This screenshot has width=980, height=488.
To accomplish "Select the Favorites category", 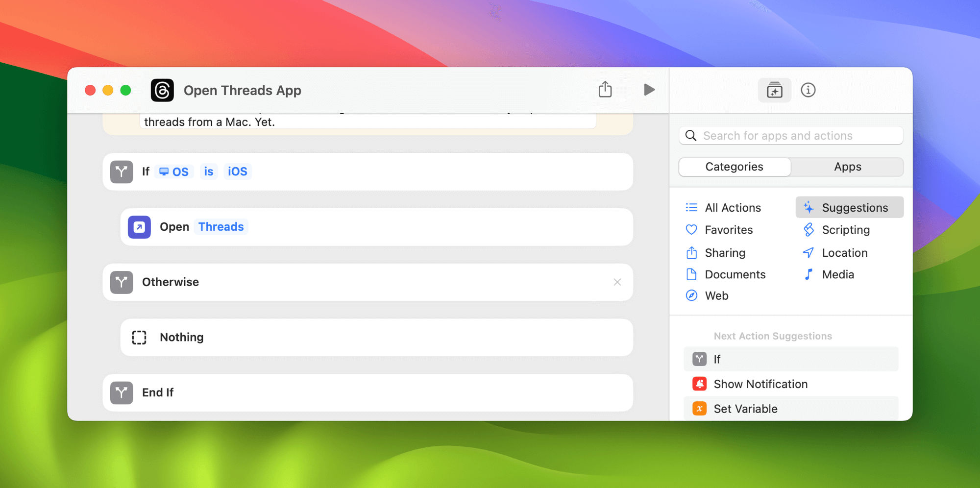I will pyautogui.click(x=719, y=230).
